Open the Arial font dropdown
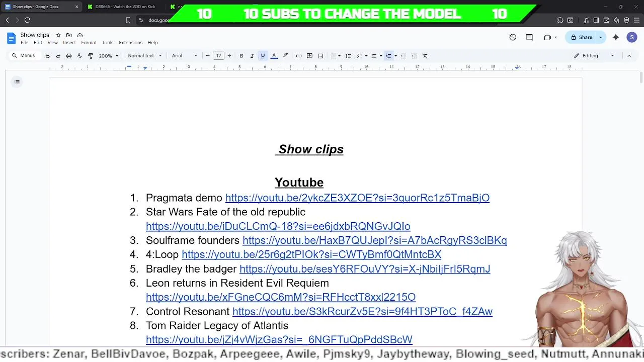This screenshot has height=362, width=644. (185, 56)
